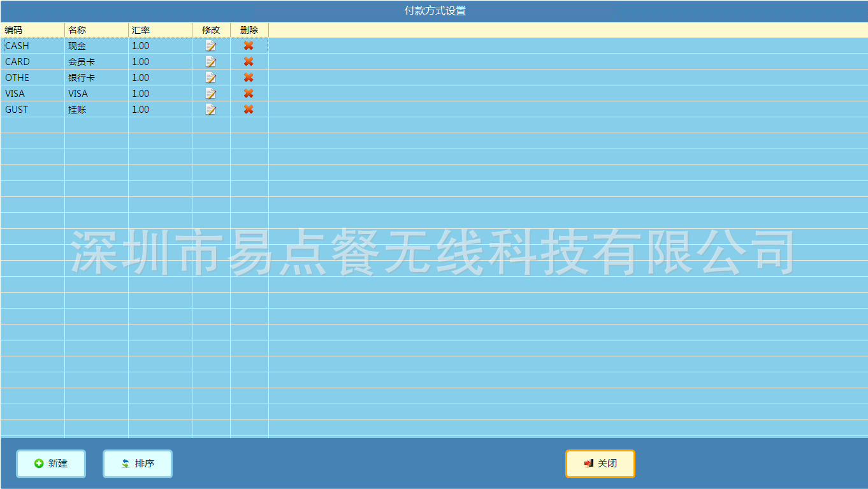Click the 1.00 rate in CARD row
The width and height of the screenshot is (868, 489).
[160, 62]
